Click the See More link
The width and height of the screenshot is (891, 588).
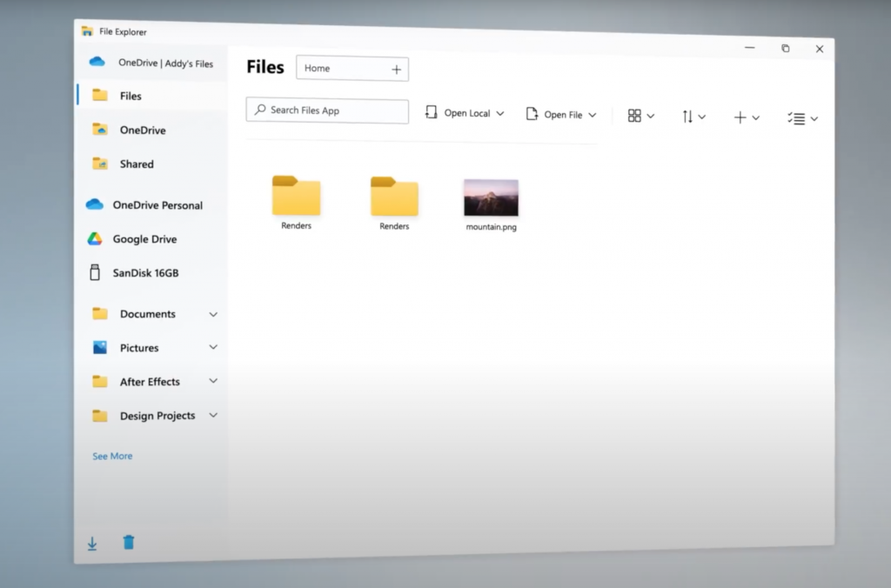[112, 456]
